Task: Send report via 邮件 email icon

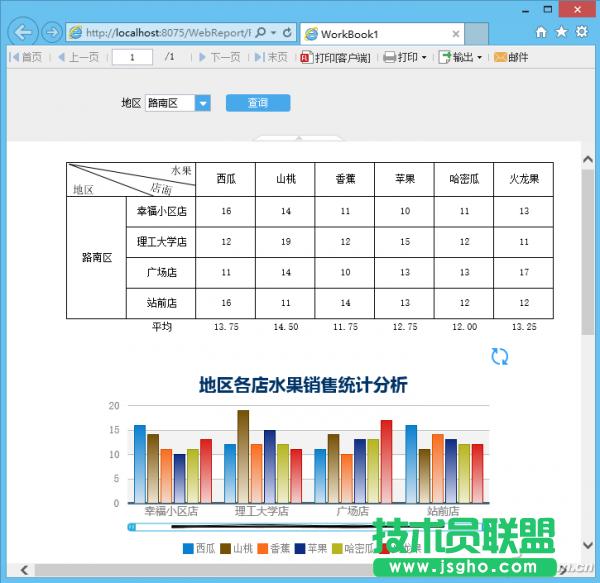Action: (x=498, y=57)
